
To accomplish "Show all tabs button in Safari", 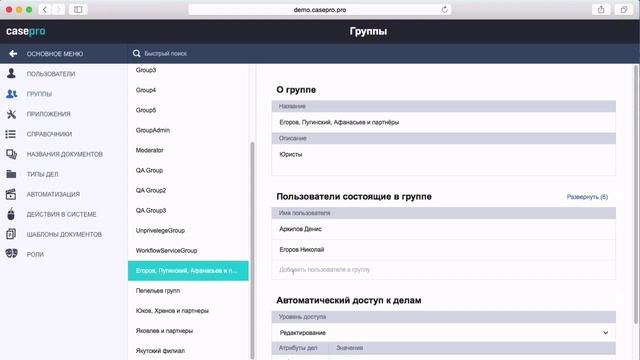I will click(x=623, y=9).
